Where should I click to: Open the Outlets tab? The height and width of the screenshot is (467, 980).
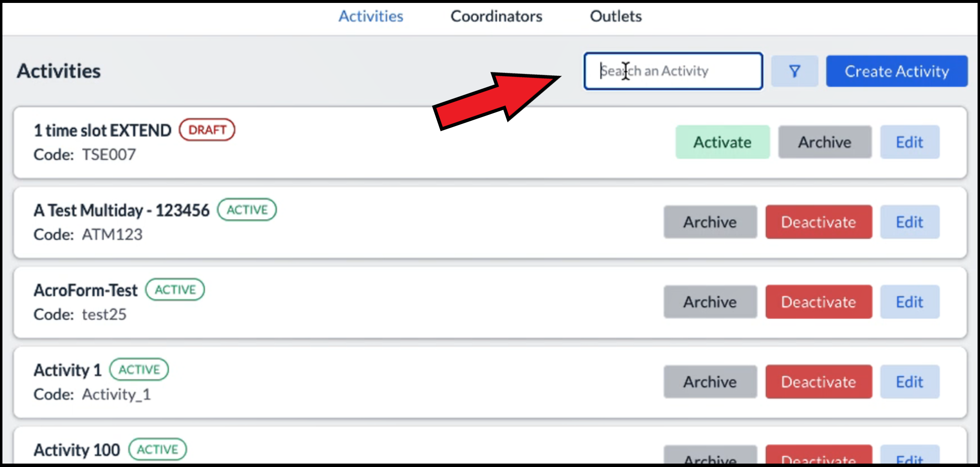[x=615, y=16]
